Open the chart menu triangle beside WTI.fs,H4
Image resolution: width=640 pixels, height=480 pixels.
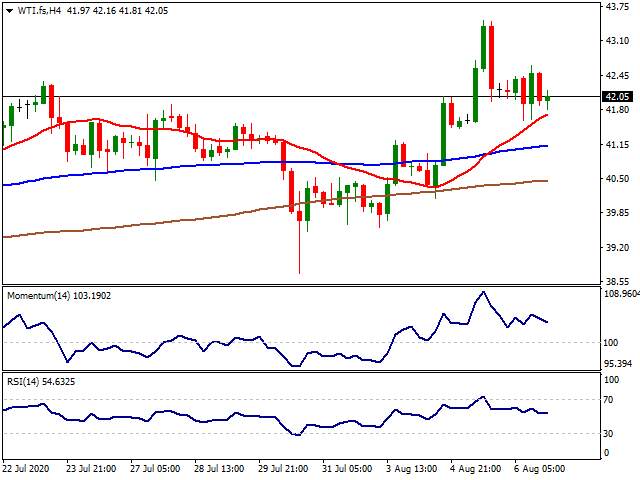point(10,11)
